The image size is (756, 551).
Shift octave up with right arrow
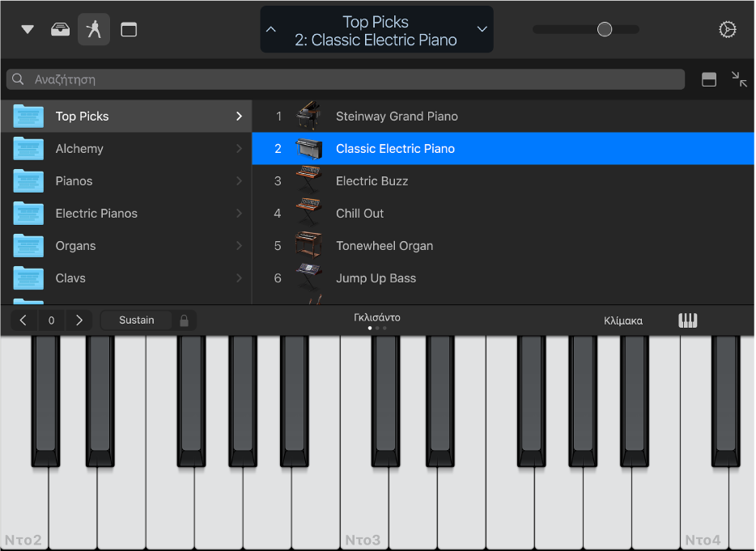tap(79, 320)
